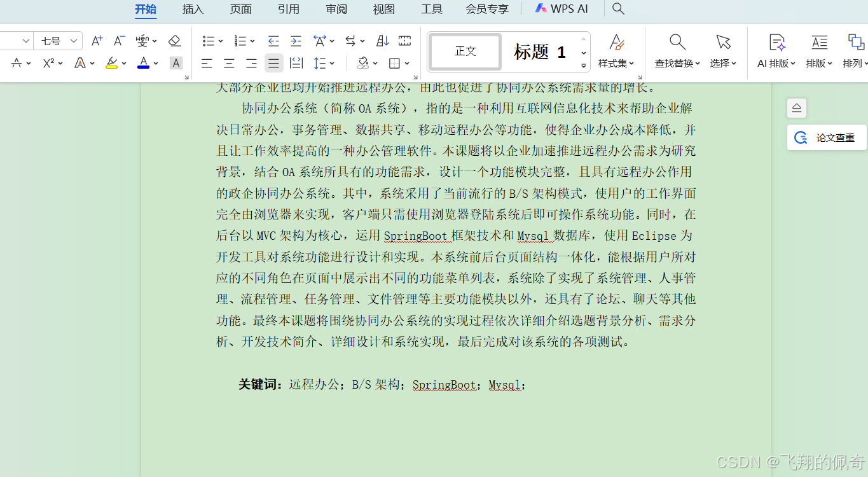This screenshot has width=868, height=477.
Task: Open the 工具 tab
Action: point(432,9)
